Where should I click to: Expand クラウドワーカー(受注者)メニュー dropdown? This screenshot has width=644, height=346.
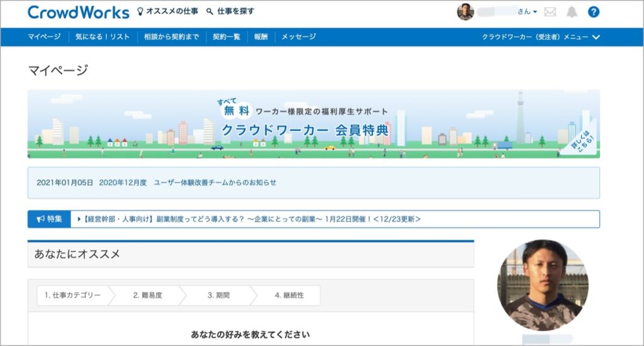tap(541, 37)
